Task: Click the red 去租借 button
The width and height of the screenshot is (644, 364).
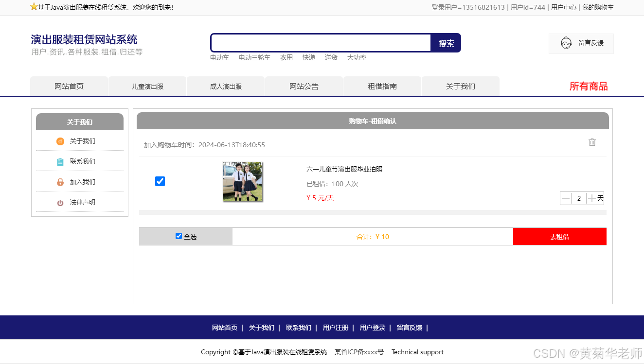Action: coord(560,237)
